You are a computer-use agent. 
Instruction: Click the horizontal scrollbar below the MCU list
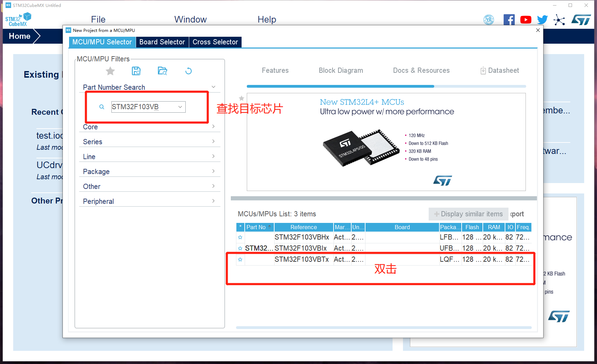tap(384, 328)
